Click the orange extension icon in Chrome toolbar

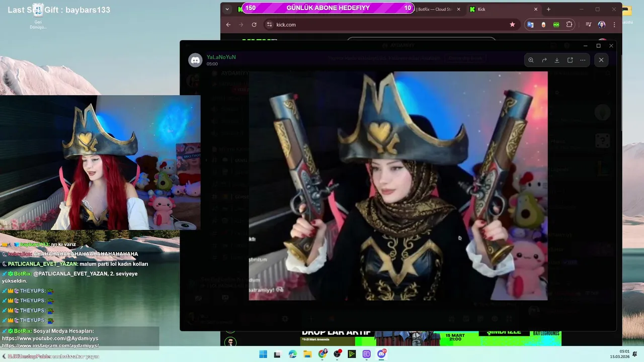coord(543,25)
